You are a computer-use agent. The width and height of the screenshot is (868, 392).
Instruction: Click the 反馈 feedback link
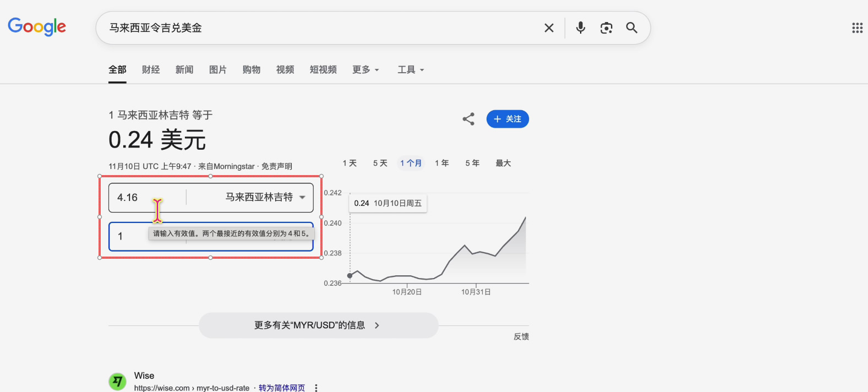tap(521, 336)
